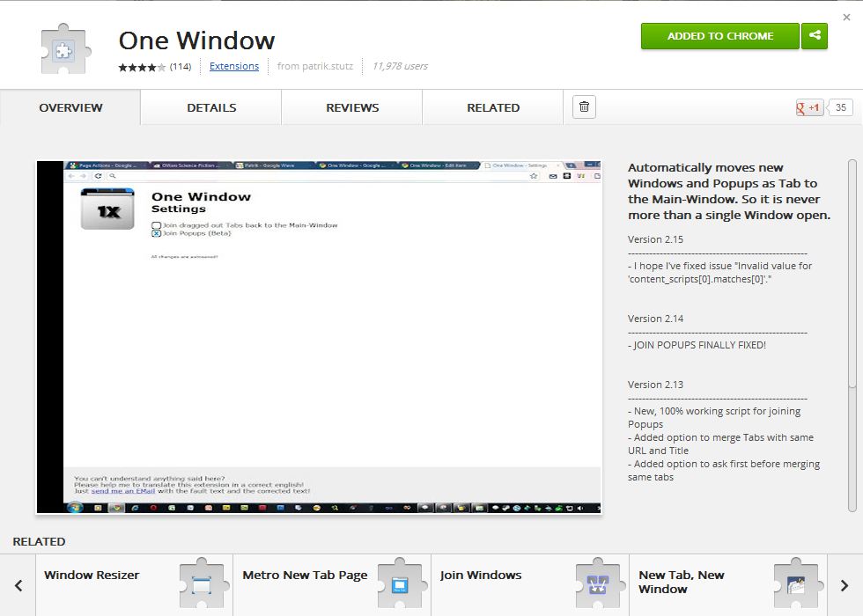Click the Google +1 button
Screen dimensions: 863x616
click(809, 107)
